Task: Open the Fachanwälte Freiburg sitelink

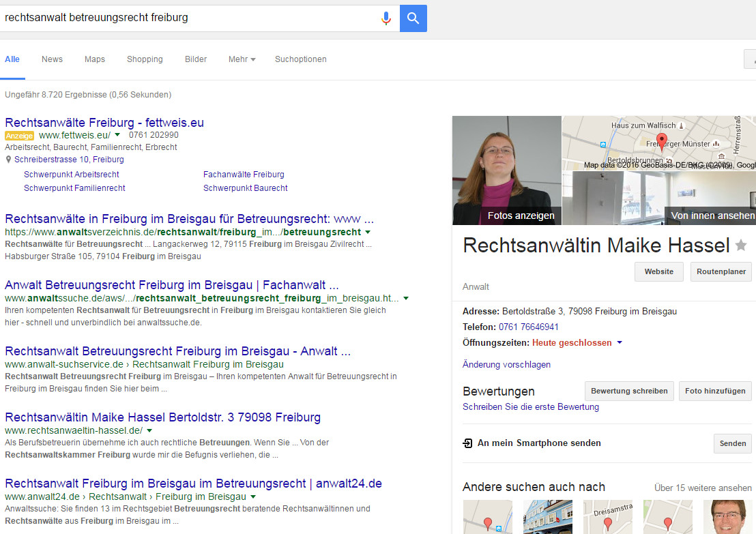Action: 244,175
